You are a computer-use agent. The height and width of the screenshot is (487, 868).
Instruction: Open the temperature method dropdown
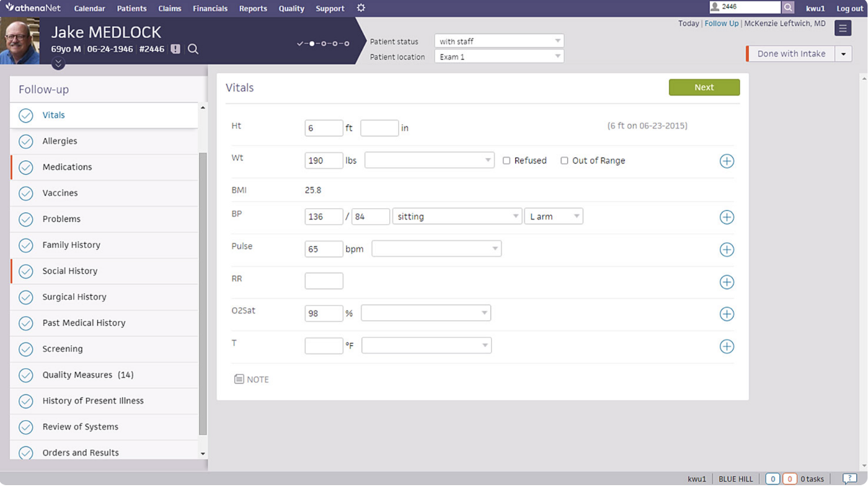(x=427, y=345)
